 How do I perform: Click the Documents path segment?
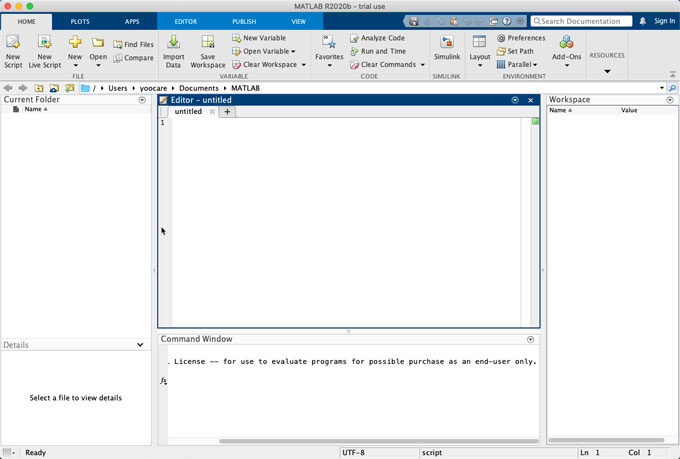coord(199,88)
